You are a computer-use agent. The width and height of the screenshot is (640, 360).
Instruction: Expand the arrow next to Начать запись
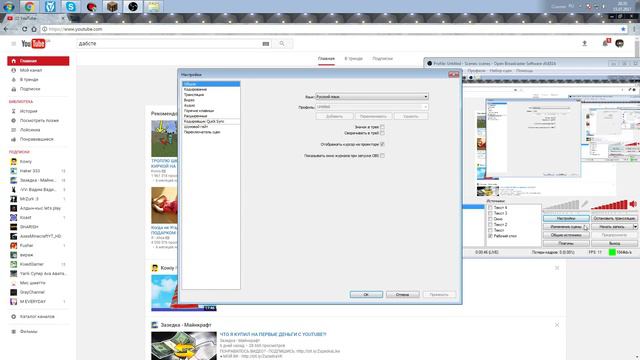click(635, 227)
